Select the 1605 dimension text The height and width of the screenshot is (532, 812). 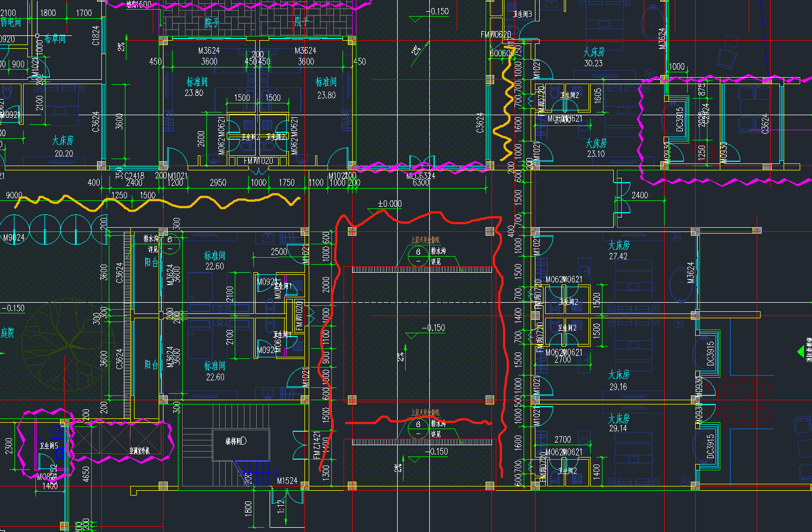point(598,96)
